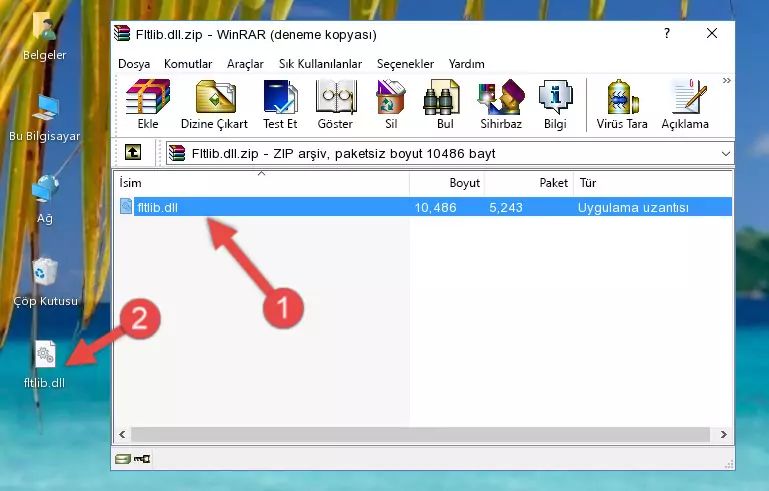The image size is (769, 491).
Task: Click the WinRAR title bar app icon
Action: click(x=122, y=34)
